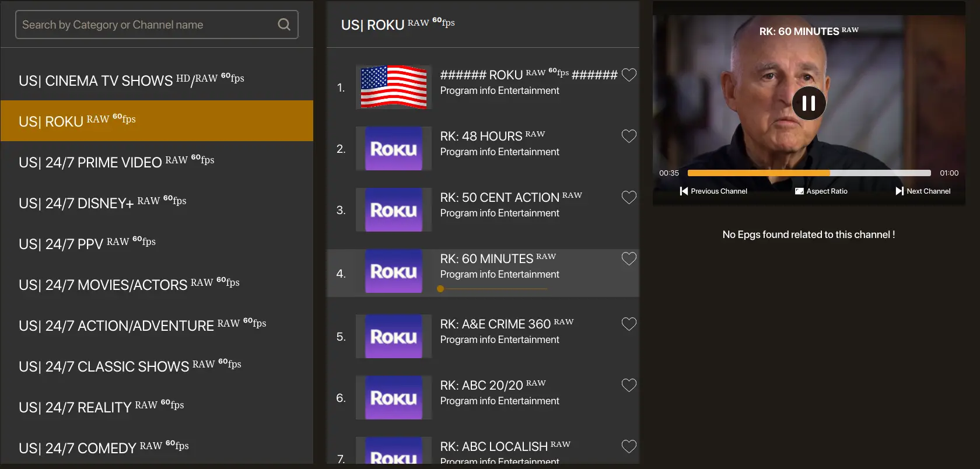Select US| ROKU category
The width and height of the screenshot is (980, 469).
[156, 121]
